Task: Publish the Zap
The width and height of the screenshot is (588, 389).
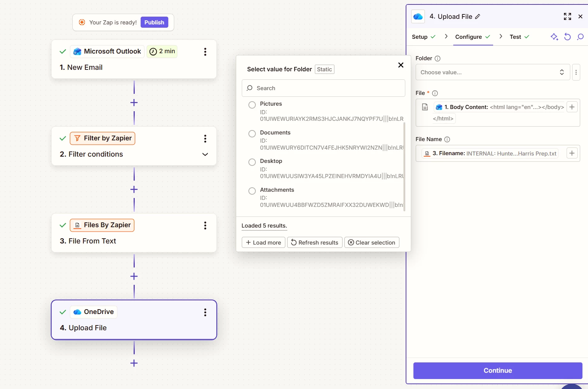Action: (x=154, y=23)
